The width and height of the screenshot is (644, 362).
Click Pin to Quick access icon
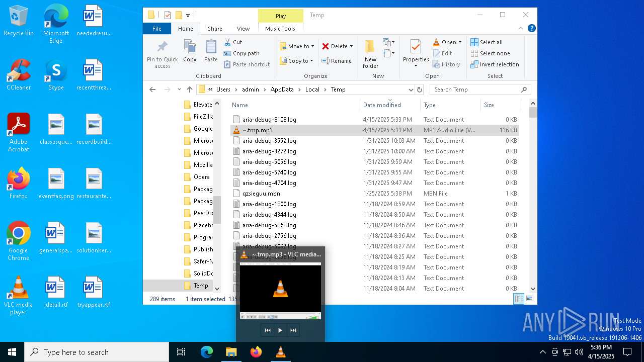(x=162, y=54)
